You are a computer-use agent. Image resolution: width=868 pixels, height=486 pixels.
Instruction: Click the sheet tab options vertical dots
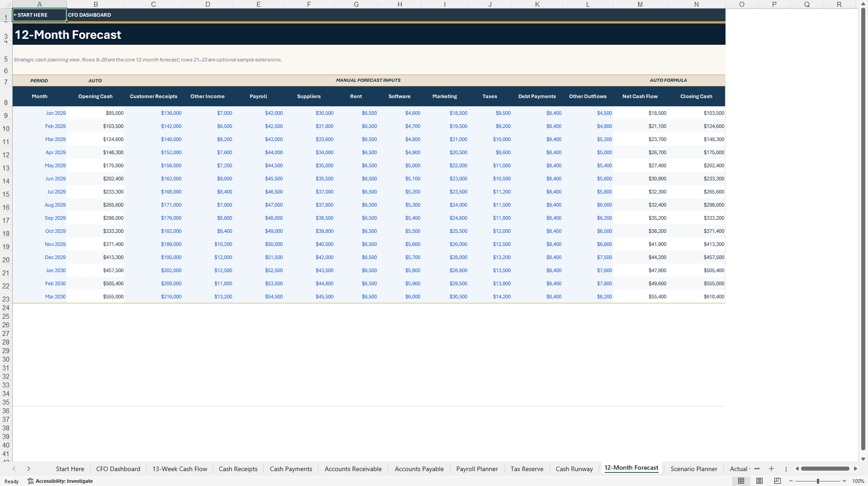tap(786, 469)
